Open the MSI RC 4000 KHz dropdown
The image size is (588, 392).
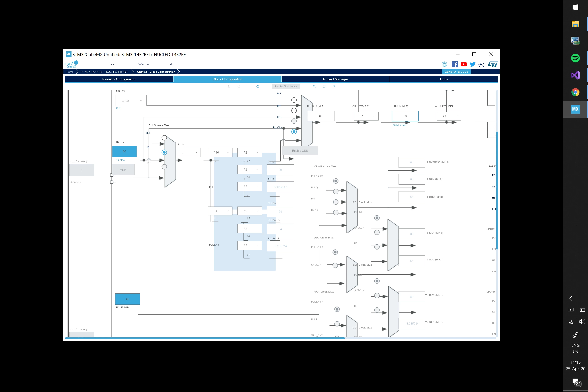(131, 101)
